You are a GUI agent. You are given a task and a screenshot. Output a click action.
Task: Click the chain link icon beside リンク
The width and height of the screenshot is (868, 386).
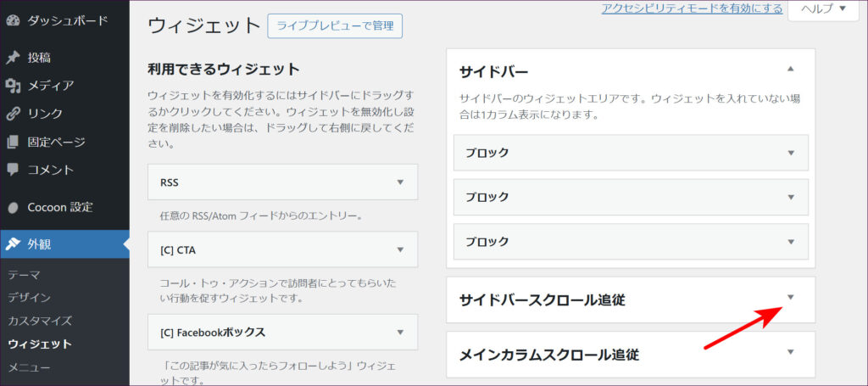tap(13, 114)
